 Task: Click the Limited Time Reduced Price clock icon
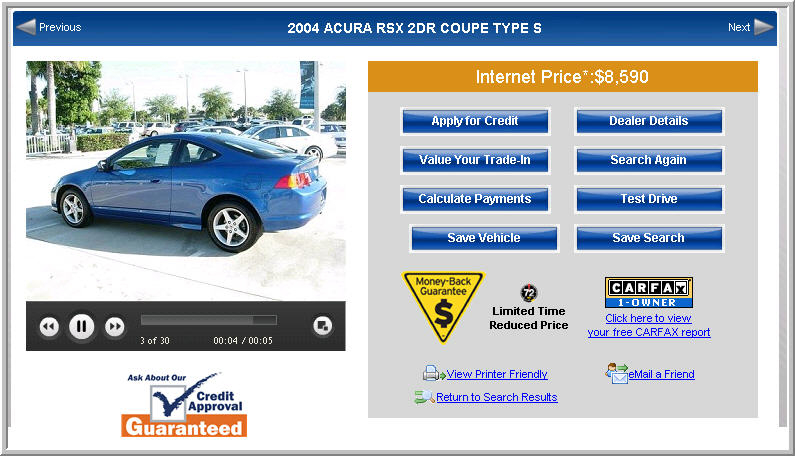[x=529, y=293]
